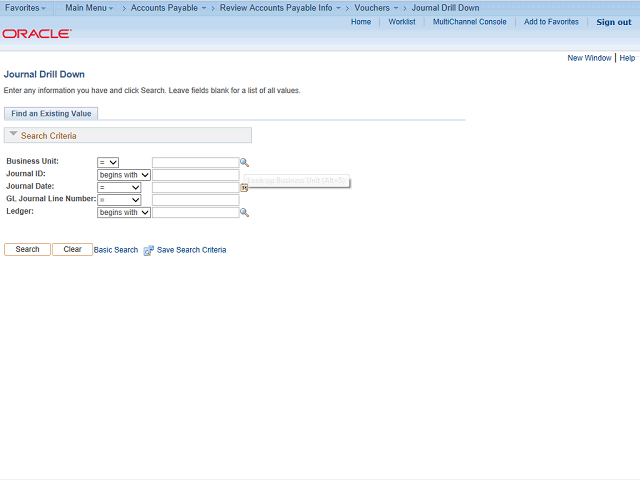Image resolution: width=640 pixels, height=480 pixels.
Task: Open the Journal Date operator dropdown
Action: [119, 187]
